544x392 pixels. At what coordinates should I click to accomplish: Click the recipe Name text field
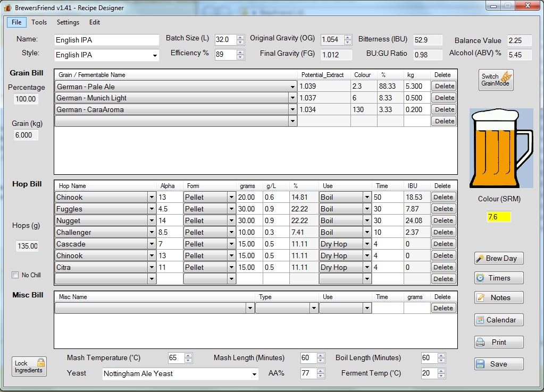click(106, 40)
